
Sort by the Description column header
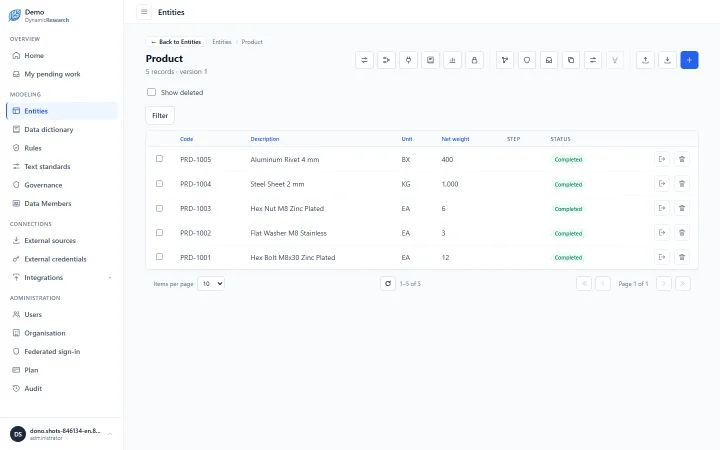[x=264, y=139]
